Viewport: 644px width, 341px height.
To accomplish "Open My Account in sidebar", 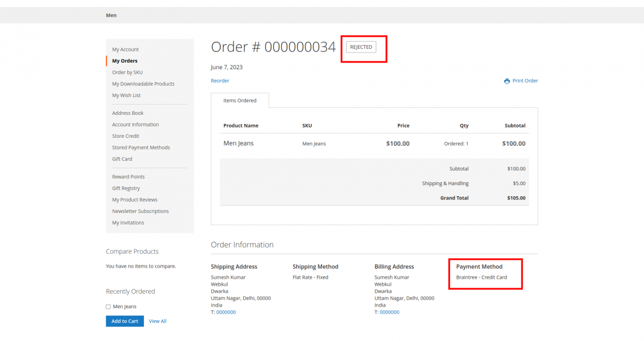I will click(126, 49).
